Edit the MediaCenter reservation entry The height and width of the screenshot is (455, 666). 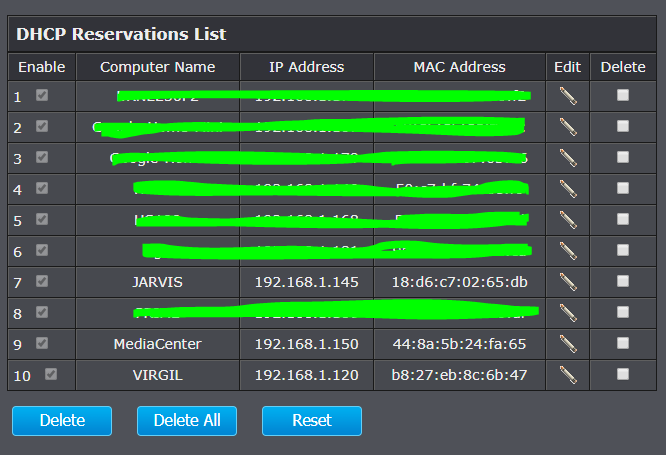coord(568,344)
